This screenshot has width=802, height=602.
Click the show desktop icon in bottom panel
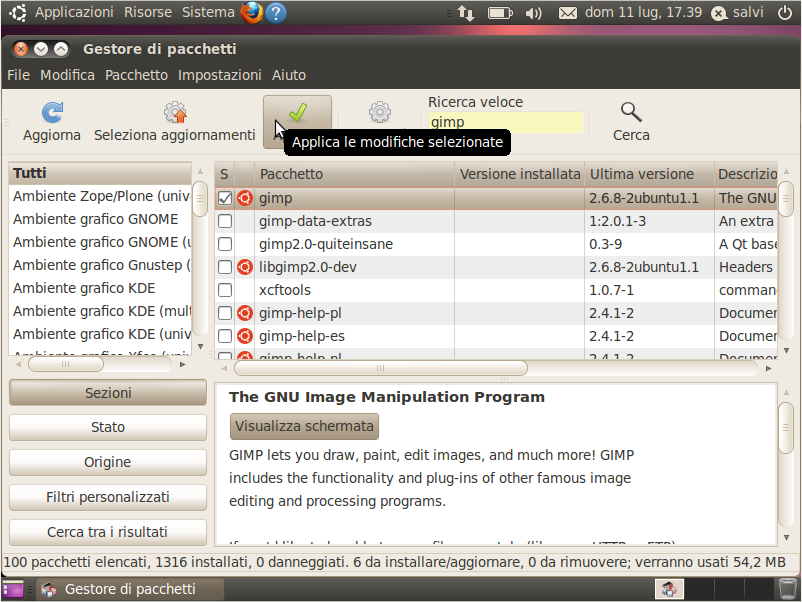pos(13,589)
